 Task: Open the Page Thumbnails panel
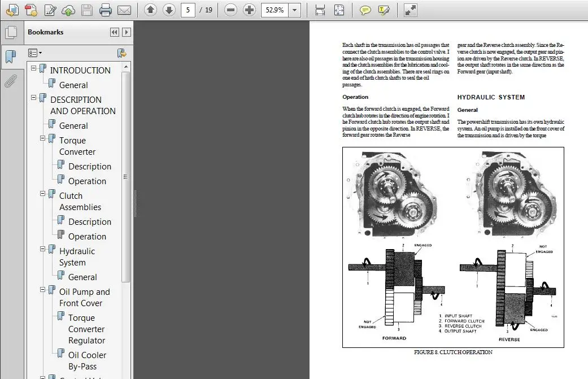point(11,33)
